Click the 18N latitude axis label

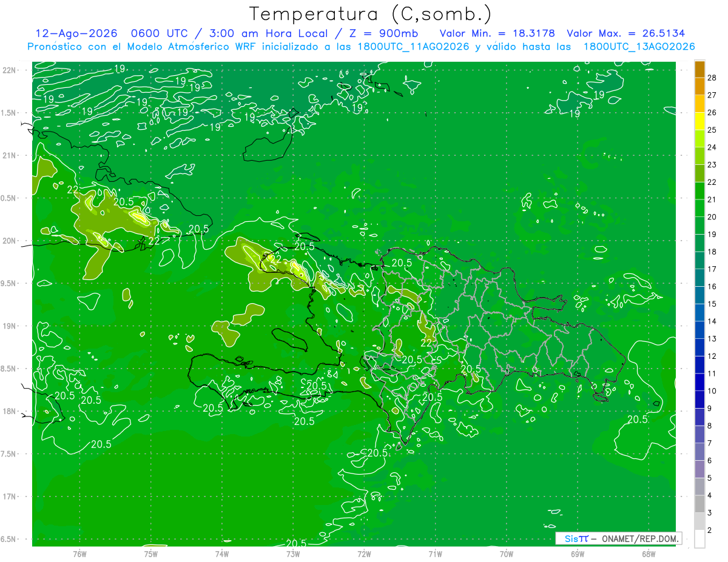point(9,411)
